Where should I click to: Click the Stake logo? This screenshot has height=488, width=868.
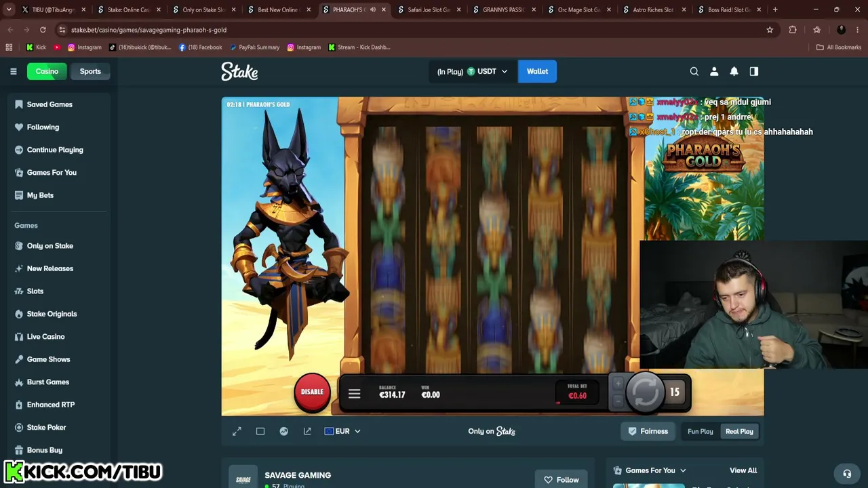239,71
